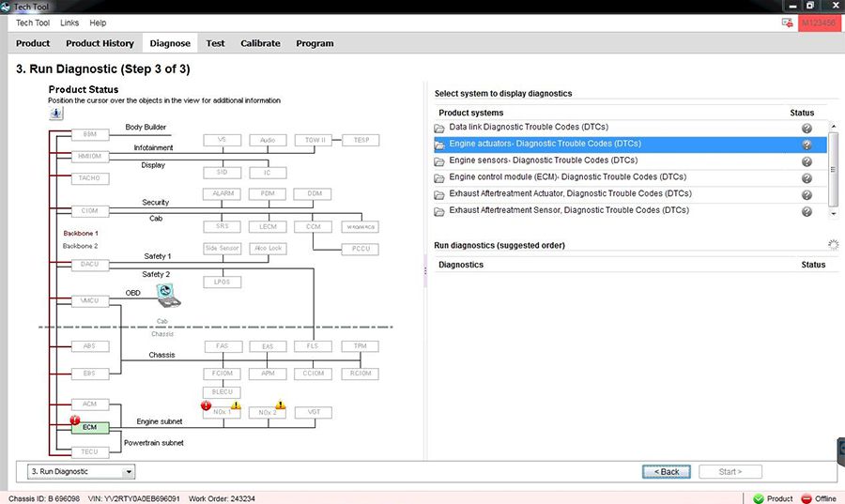Click the Back button

(x=667, y=471)
